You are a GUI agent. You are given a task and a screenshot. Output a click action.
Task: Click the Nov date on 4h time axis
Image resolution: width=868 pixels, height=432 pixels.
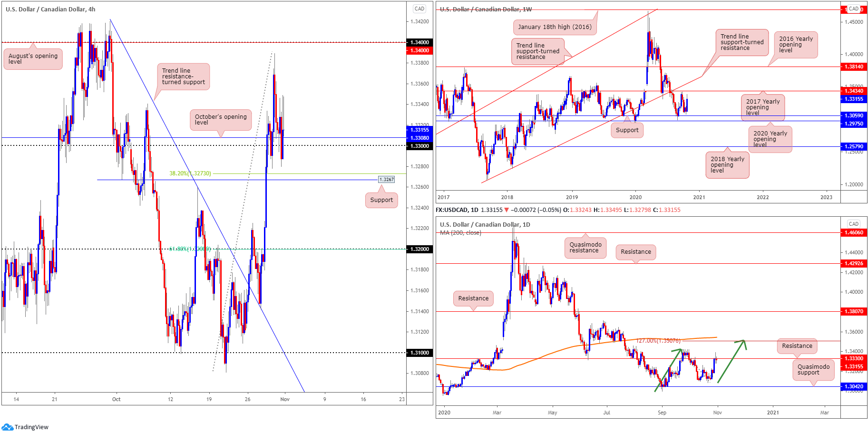pyautogui.click(x=285, y=399)
